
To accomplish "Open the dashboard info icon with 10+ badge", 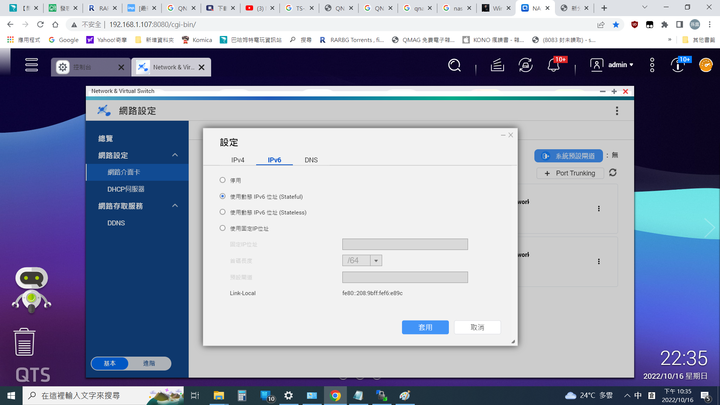I will coord(678,65).
